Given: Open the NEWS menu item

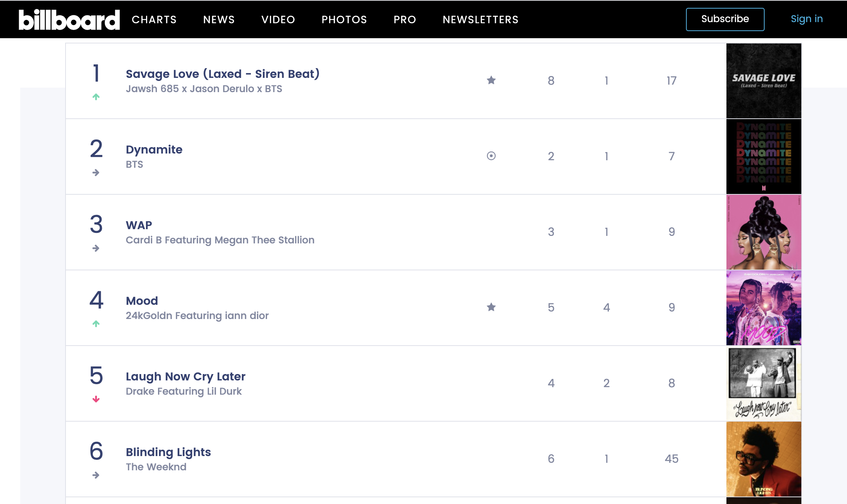Looking at the screenshot, I should [x=219, y=19].
